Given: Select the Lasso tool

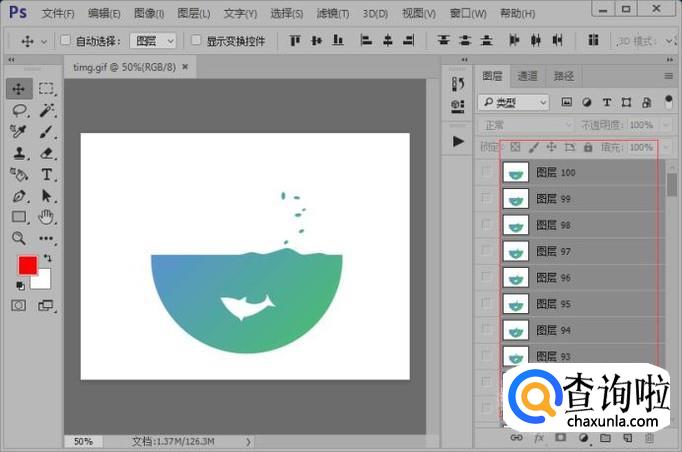Looking at the screenshot, I should [19, 110].
